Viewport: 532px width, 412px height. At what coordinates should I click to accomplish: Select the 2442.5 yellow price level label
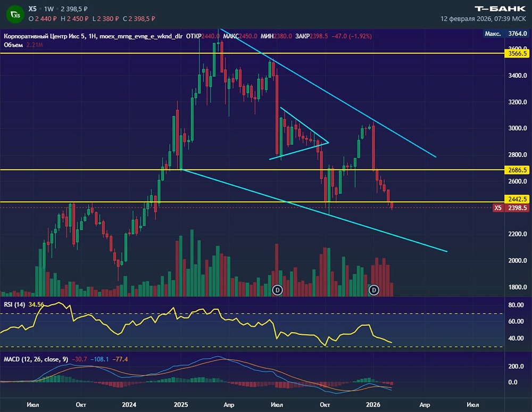click(x=517, y=199)
